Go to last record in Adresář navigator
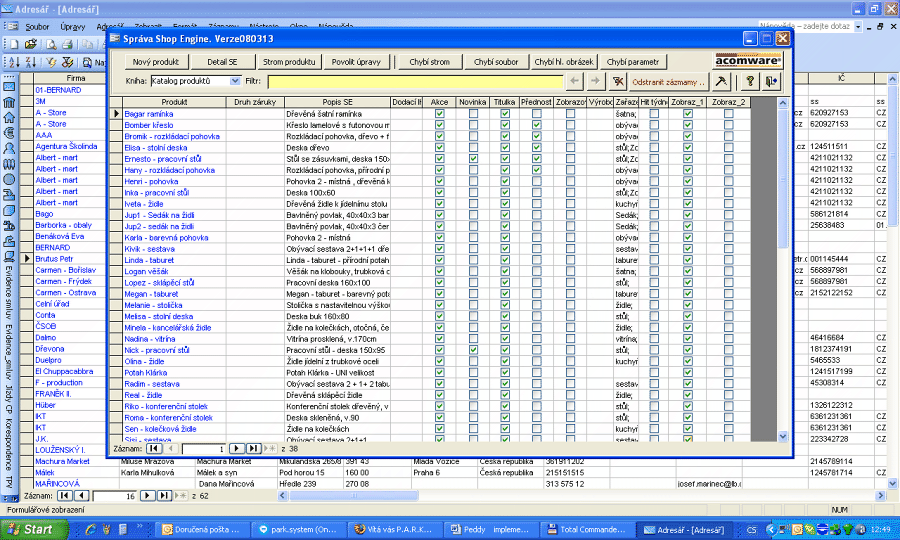 tap(164, 496)
